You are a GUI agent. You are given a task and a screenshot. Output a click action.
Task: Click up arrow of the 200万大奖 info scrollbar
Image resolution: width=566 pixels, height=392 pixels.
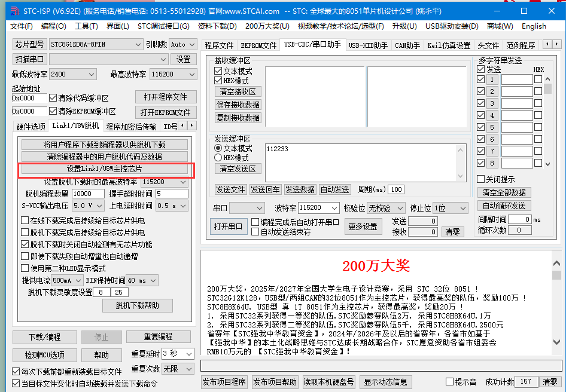click(x=556, y=264)
